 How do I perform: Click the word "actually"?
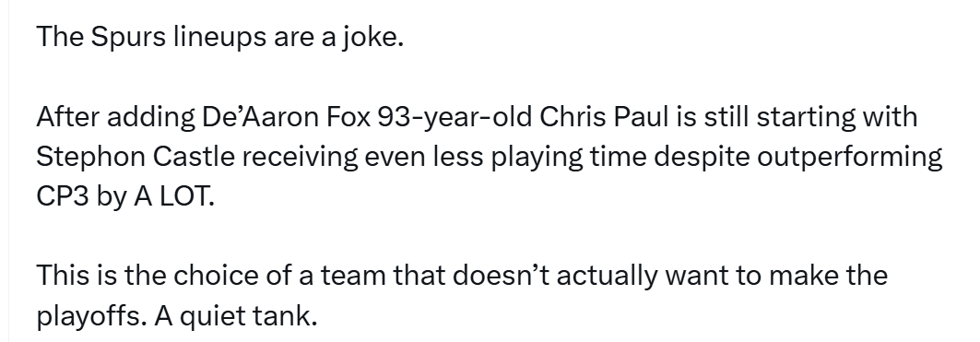click(607, 276)
